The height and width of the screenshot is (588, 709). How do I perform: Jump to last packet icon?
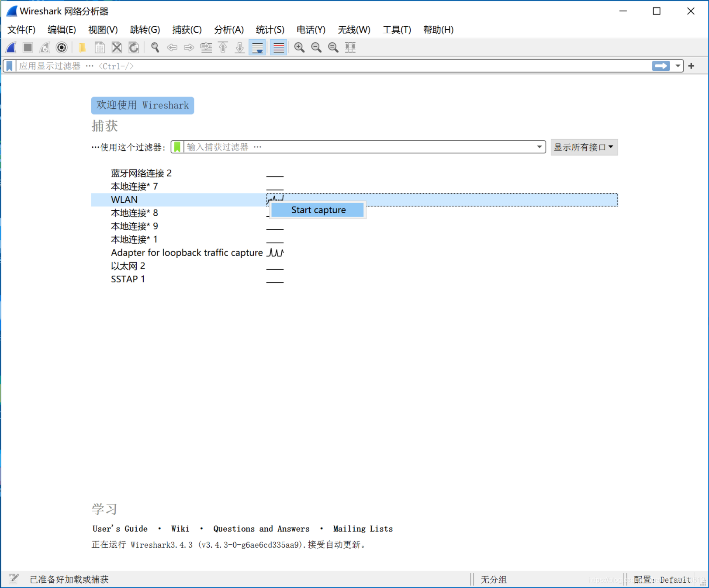(x=240, y=48)
